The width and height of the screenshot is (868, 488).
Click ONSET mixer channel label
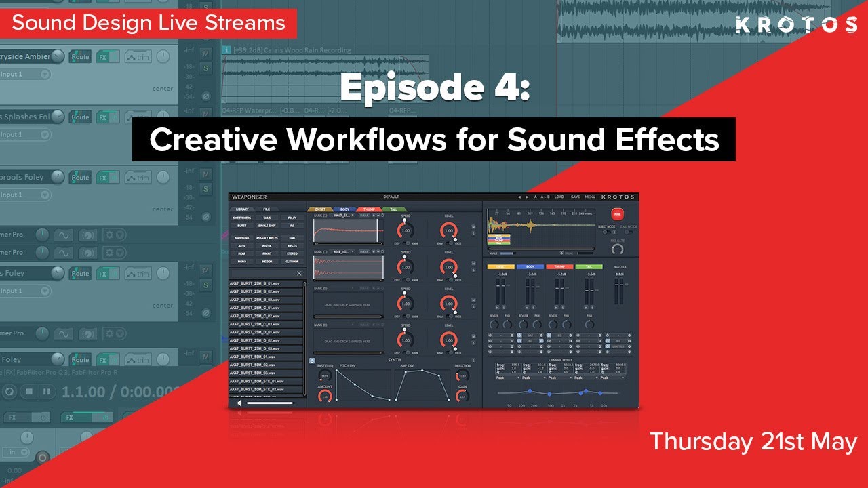click(500, 266)
